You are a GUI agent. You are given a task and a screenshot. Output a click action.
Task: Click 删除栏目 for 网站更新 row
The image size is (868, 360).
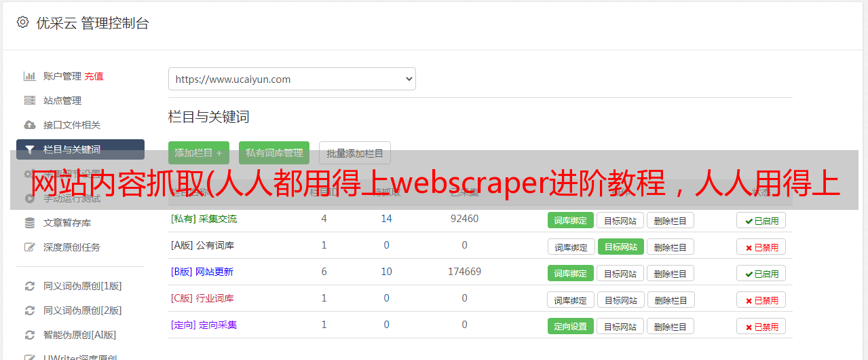click(671, 273)
